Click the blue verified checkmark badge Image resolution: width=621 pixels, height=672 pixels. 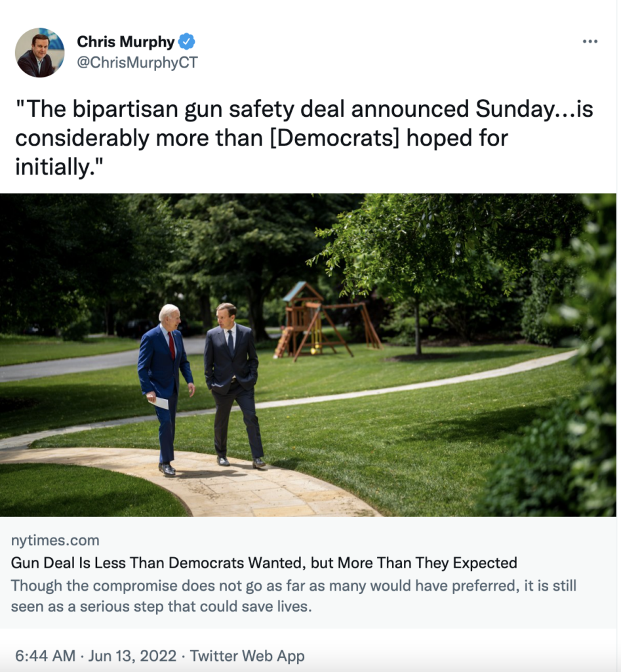pyautogui.click(x=186, y=41)
